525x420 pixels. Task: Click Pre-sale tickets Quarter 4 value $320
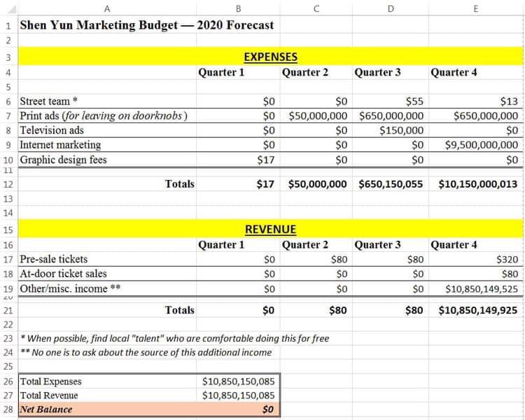pyautogui.click(x=507, y=259)
